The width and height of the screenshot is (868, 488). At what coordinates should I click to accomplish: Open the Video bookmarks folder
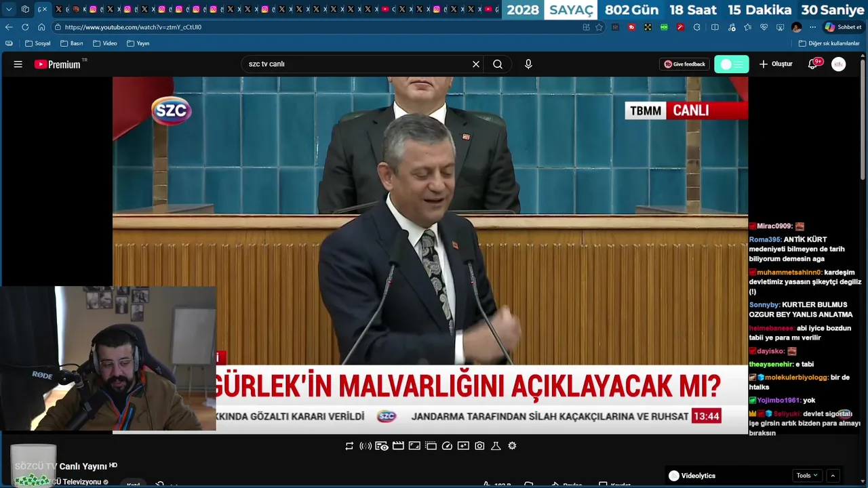coord(105,43)
